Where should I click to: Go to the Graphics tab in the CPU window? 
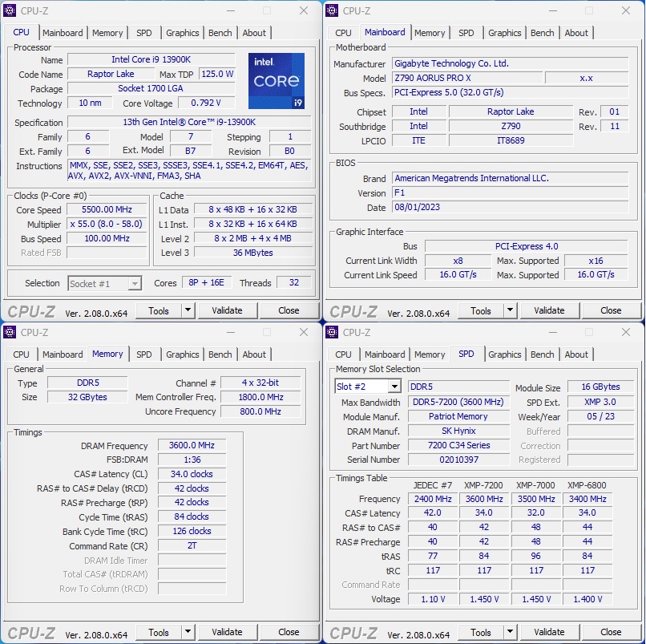pos(183,33)
